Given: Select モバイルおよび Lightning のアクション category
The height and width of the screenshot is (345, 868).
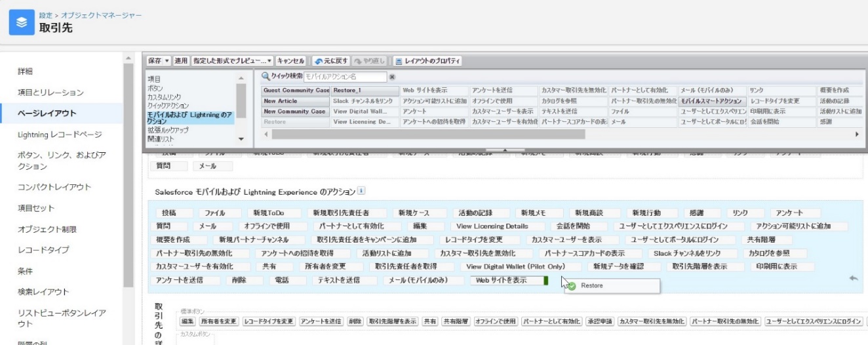Looking at the screenshot, I should tap(190, 117).
